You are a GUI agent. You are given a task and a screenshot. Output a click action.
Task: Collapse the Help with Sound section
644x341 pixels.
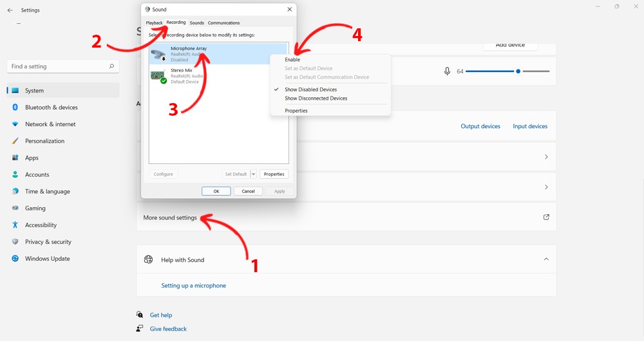(x=546, y=259)
